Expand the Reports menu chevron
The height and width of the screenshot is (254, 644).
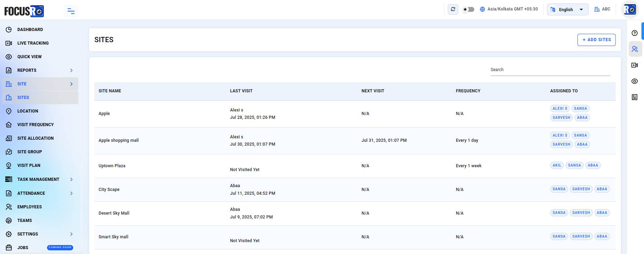71,70
